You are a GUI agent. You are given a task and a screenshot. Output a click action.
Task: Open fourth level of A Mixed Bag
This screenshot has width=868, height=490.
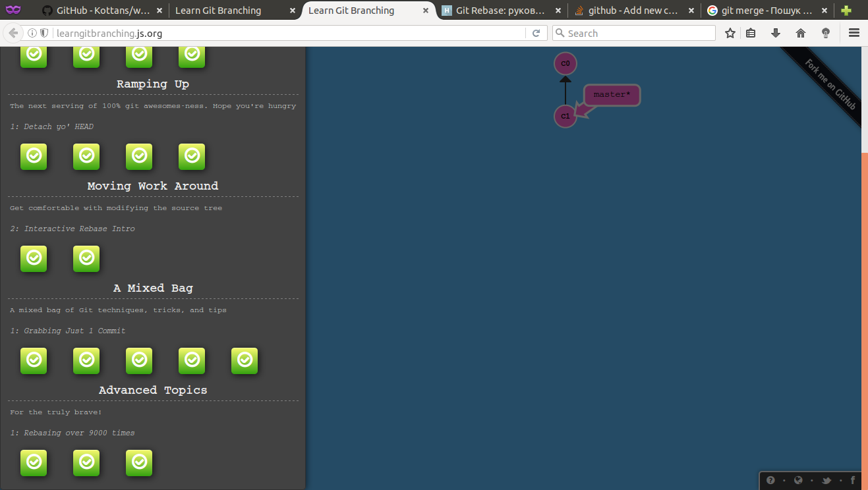click(x=192, y=360)
